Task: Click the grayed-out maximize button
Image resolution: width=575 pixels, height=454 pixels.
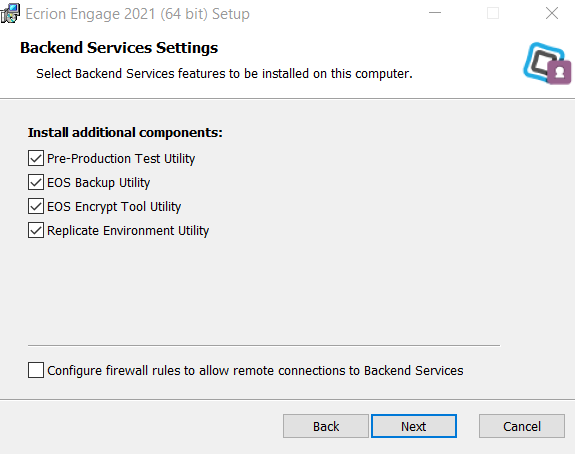Action: coord(492,14)
